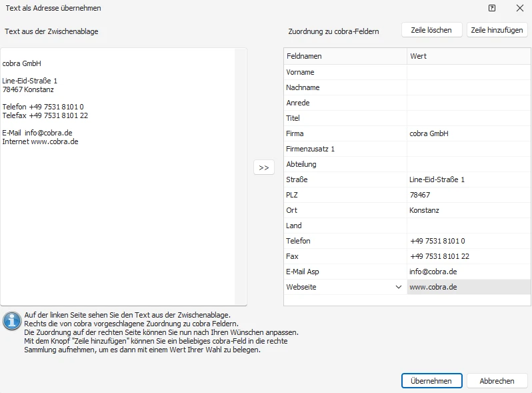Viewport: 532px width, 393px height.
Task: Click the Konstanz value cell
Action: [x=469, y=210]
